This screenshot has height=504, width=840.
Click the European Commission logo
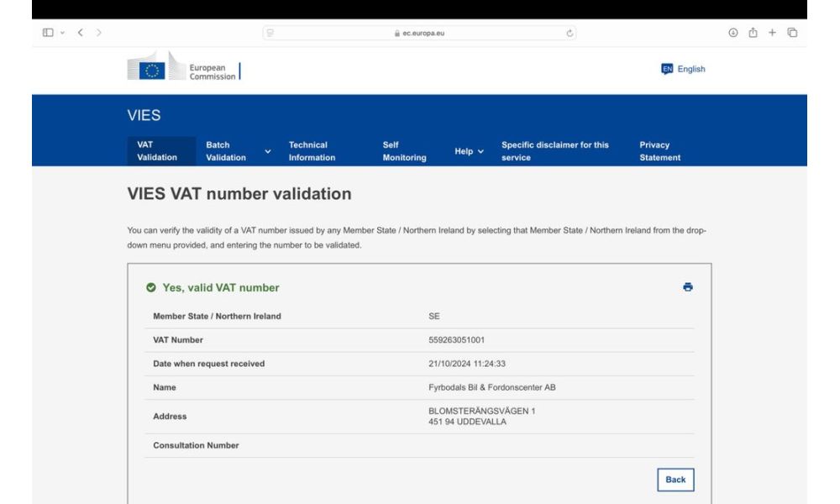coord(184,67)
